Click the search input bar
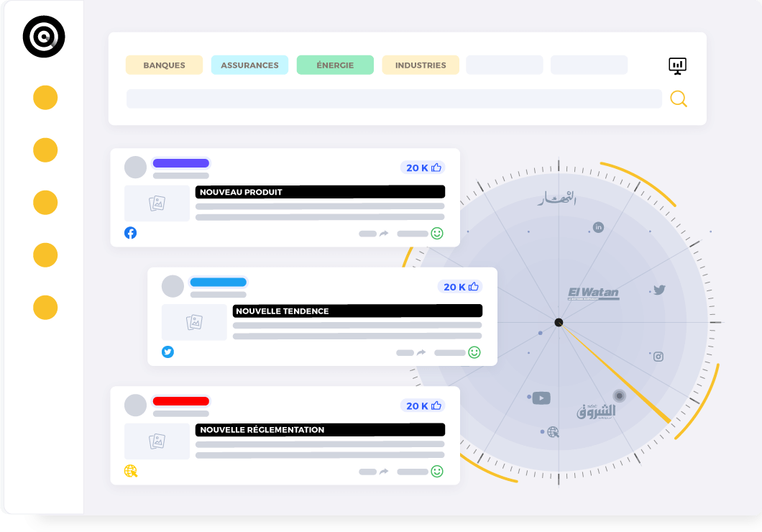Image resolution: width=762 pixels, height=532 pixels. click(x=394, y=98)
